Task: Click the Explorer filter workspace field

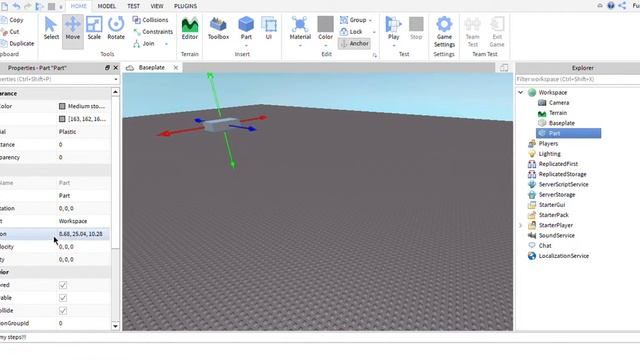Action: point(578,79)
